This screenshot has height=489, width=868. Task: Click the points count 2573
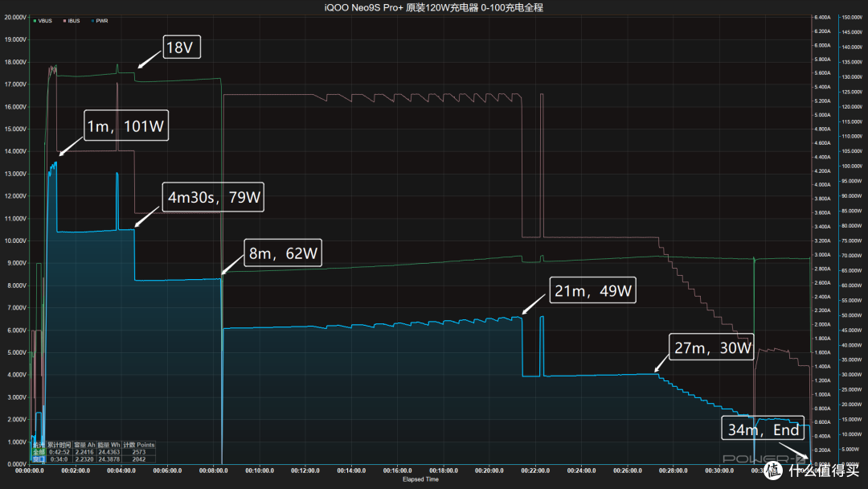[x=139, y=453]
